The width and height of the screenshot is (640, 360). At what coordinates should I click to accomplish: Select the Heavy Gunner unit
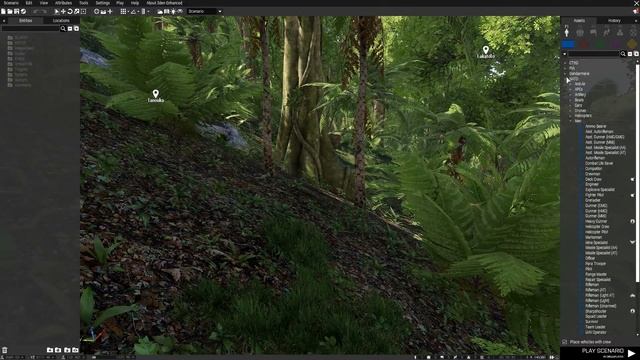(x=596, y=221)
